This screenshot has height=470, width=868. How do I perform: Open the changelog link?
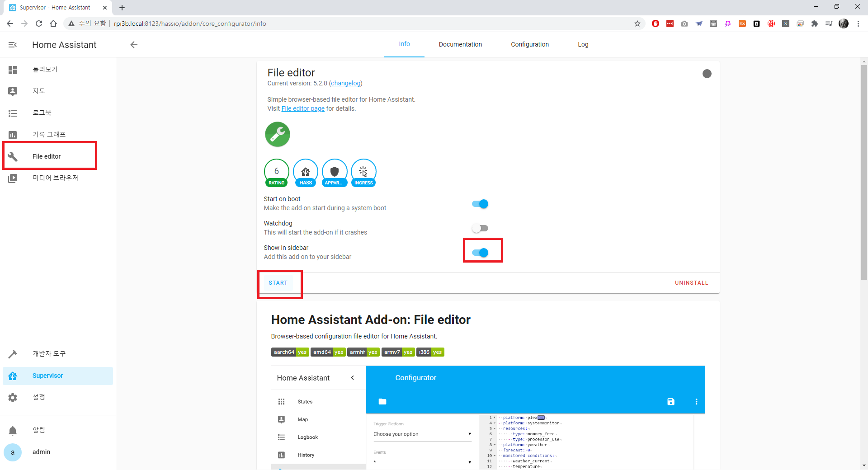346,83
